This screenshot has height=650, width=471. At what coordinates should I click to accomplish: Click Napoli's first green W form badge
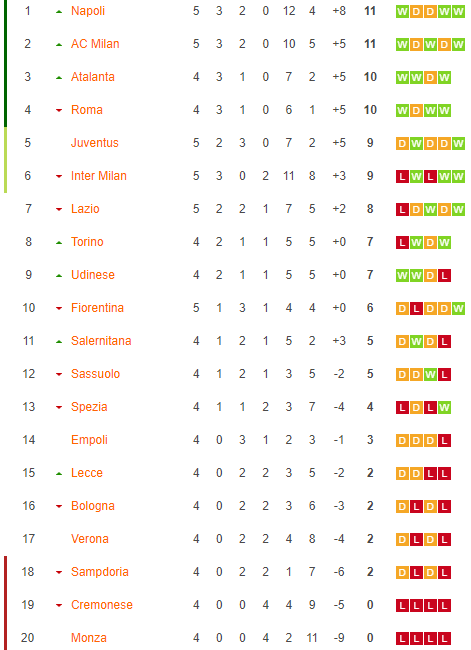(x=402, y=12)
